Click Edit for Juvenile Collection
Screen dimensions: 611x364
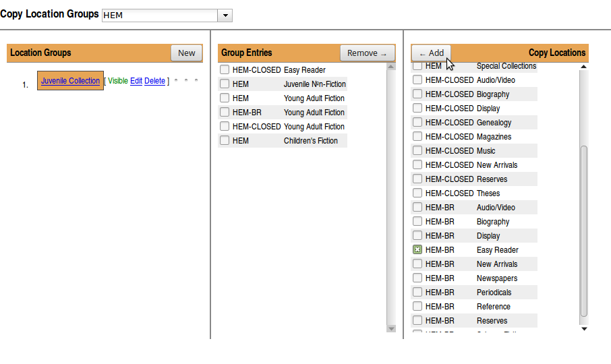pos(136,81)
